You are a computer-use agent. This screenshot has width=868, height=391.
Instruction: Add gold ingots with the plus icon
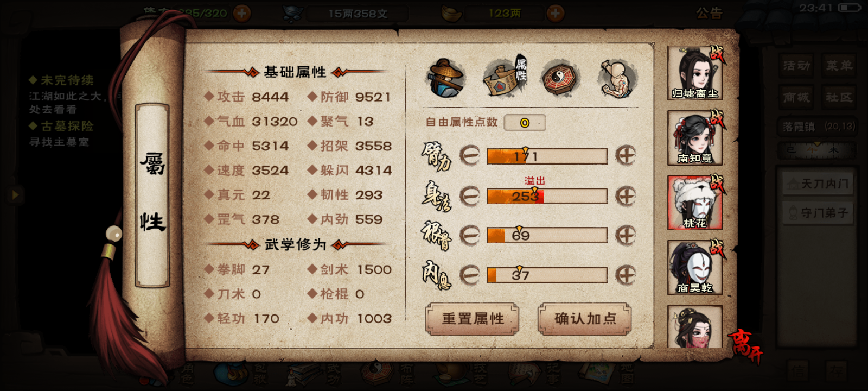[x=555, y=13]
